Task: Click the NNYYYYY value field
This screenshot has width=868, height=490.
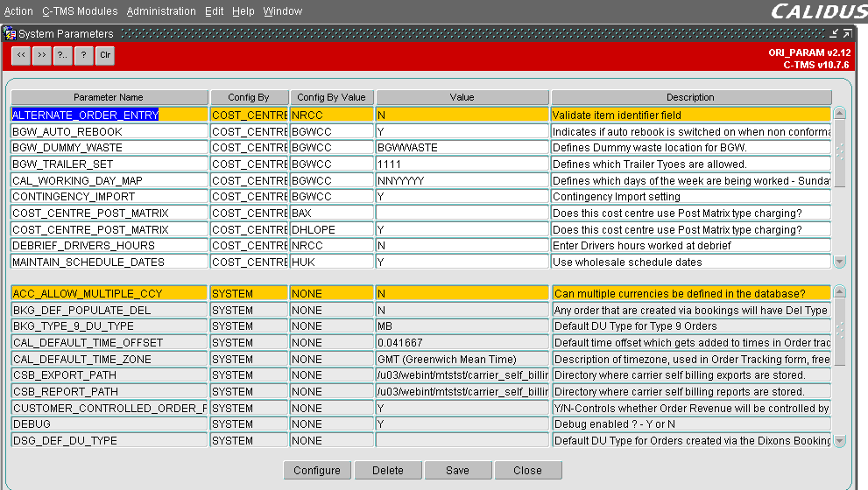Action: 462,181
